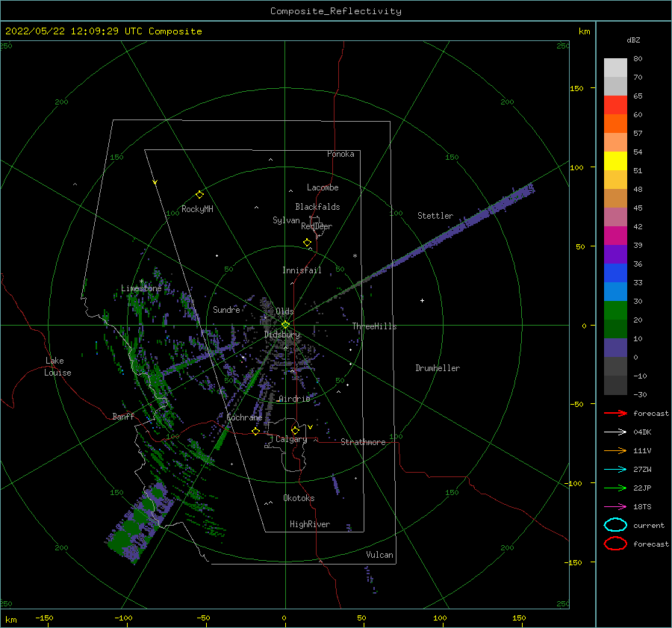
Task: Click the Lake Louise label
Action: coord(57,367)
